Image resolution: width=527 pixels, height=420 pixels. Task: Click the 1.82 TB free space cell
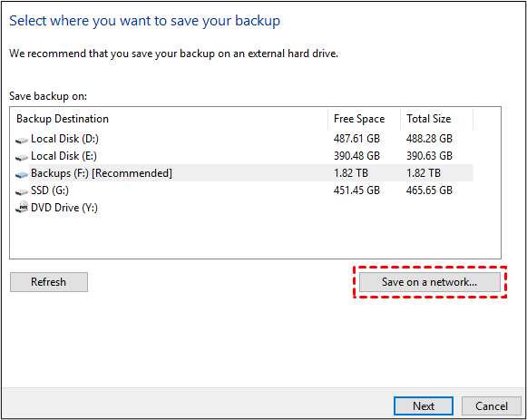coord(351,173)
